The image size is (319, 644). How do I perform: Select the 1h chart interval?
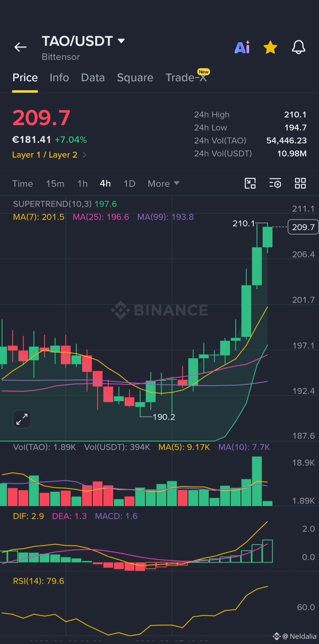(x=82, y=184)
